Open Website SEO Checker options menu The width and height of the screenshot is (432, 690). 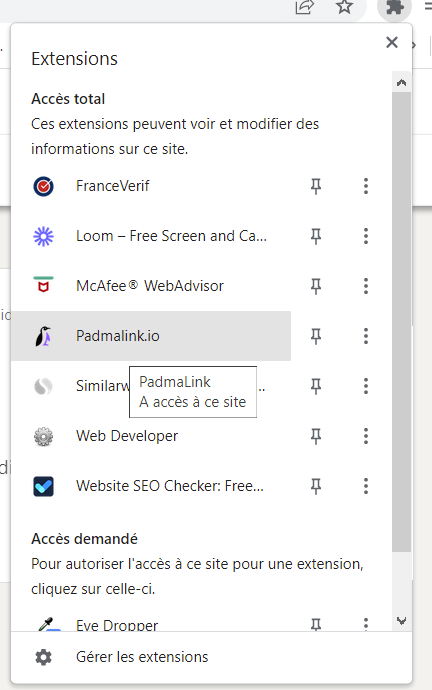click(x=366, y=486)
